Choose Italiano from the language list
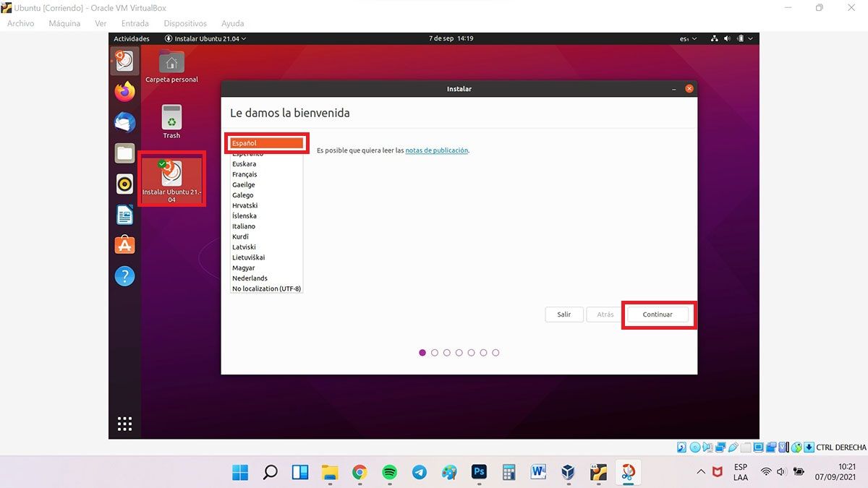868x488 pixels. tap(244, 226)
